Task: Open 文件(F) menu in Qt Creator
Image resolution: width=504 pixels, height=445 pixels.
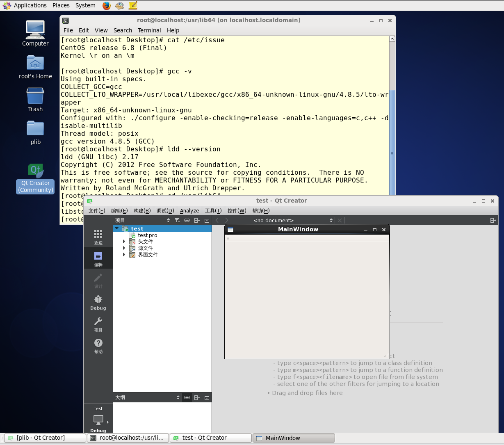Action: [x=97, y=210]
